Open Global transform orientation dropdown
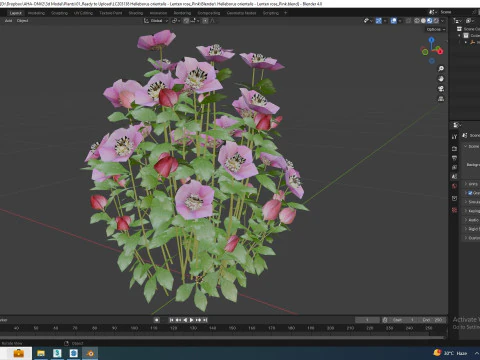480x360 pixels. [156, 21]
